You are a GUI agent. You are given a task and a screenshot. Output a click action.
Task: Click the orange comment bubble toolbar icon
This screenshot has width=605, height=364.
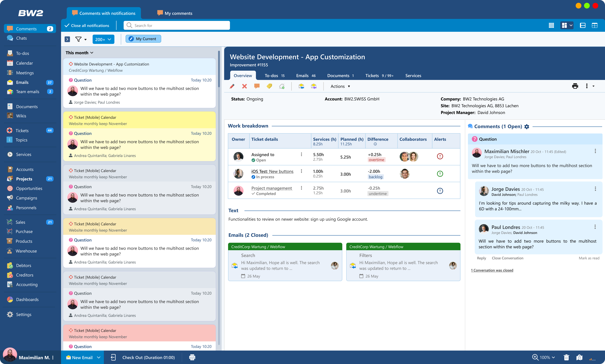(x=257, y=86)
